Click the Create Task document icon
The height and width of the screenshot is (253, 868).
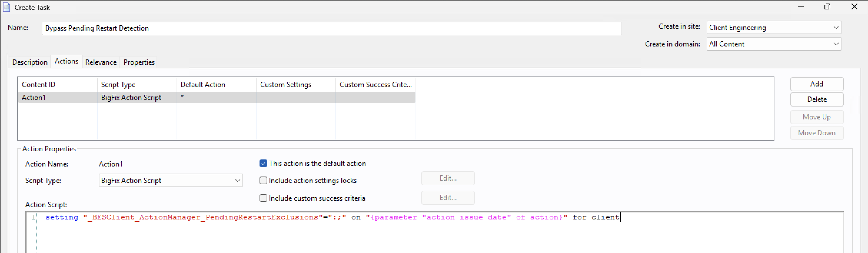(6, 7)
